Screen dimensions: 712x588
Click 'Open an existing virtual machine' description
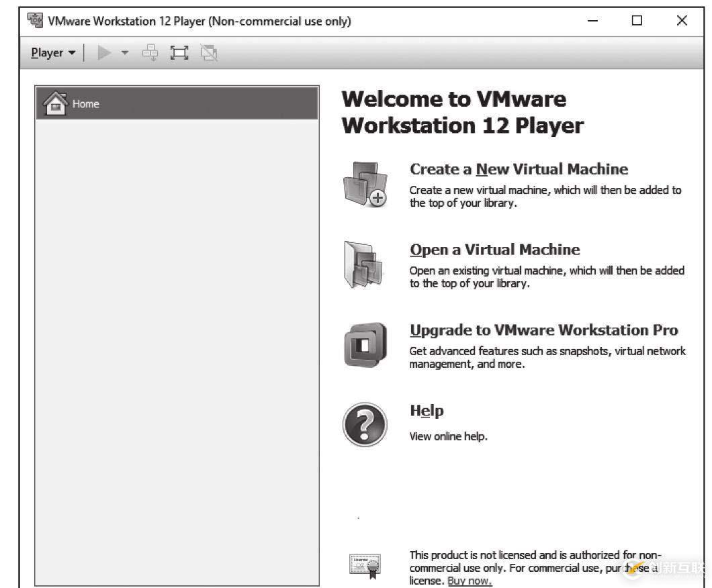click(547, 277)
